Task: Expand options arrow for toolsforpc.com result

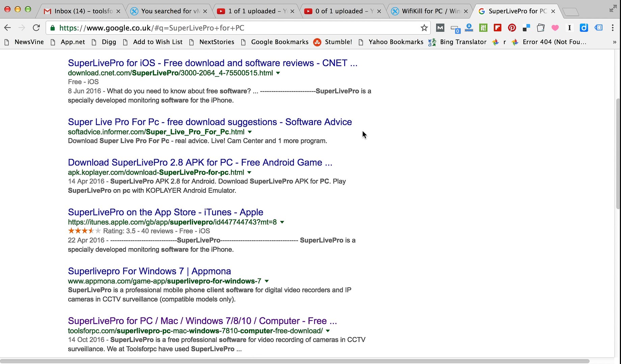Action: click(328, 331)
